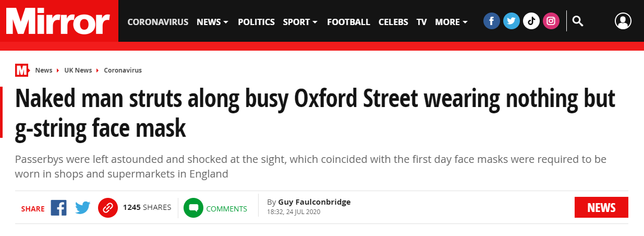This screenshot has width=644, height=236.
Task: Open the user account profile icon
Action: (623, 21)
